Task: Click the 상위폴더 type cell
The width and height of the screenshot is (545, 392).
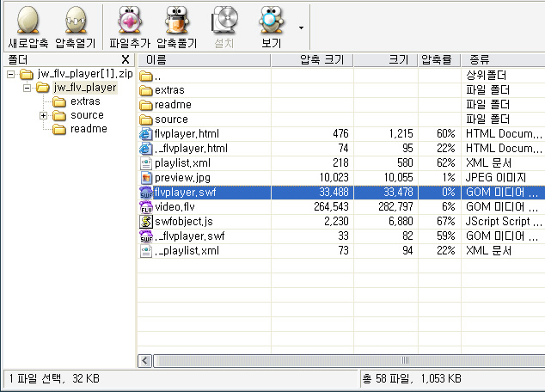Action: coord(486,76)
